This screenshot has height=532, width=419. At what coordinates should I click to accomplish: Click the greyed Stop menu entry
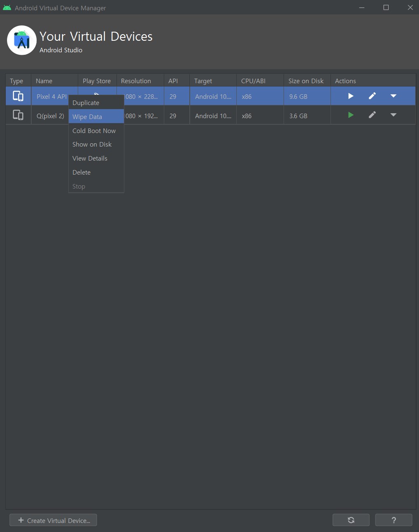coord(96,187)
